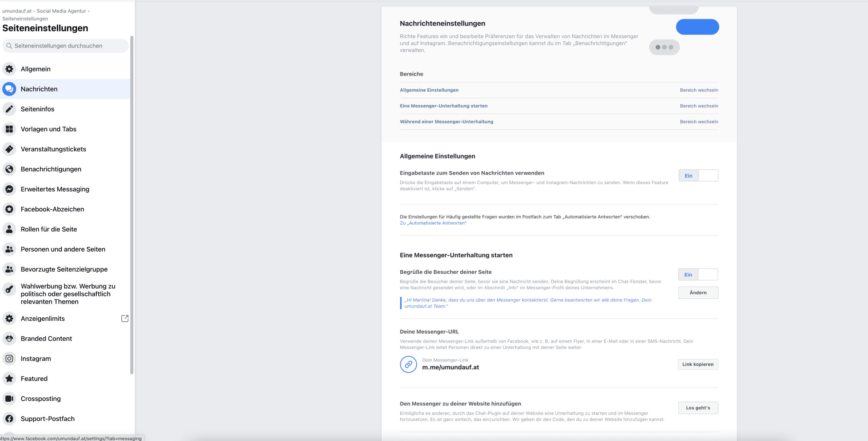Toggle Eingabetaste zum Senden switch
Viewport: 868px width, 441px height.
tap(698, 175)
